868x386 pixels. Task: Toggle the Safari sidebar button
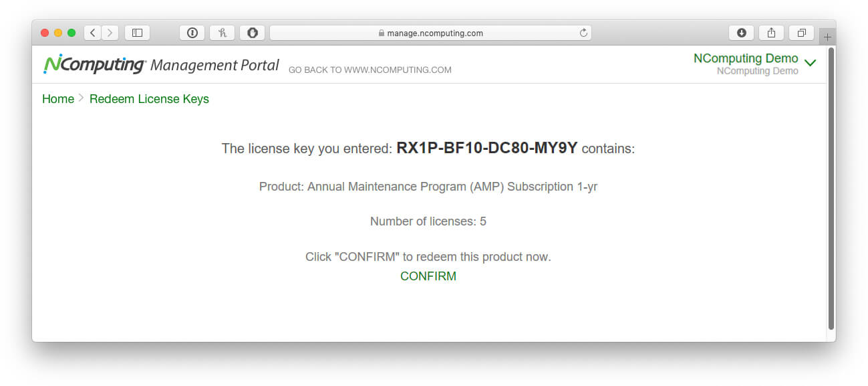click(x=137, y=33)
